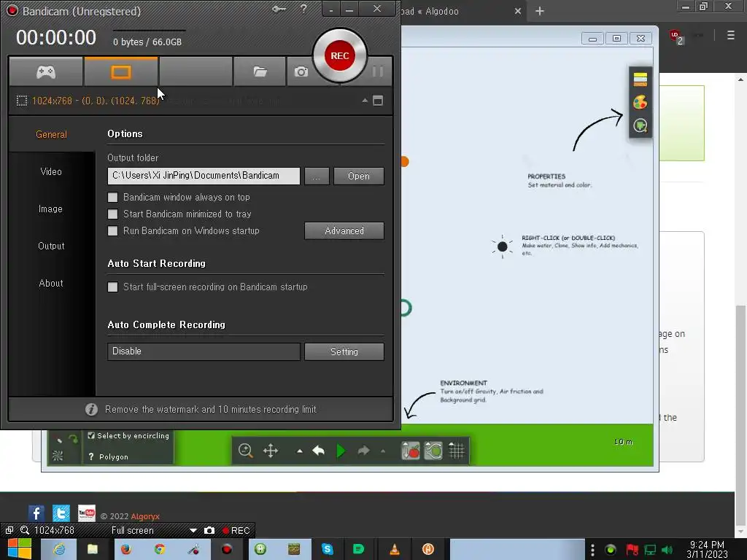Click the Open output folder button
This screenshot has height=560, width=747.
[x=359, y=176]
